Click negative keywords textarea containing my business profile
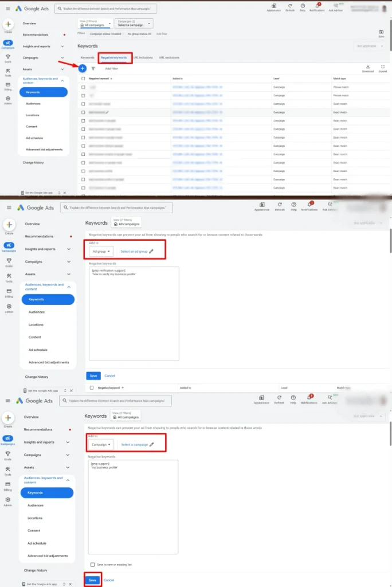The width and height of the screenshot is (392, 587). 133,507
